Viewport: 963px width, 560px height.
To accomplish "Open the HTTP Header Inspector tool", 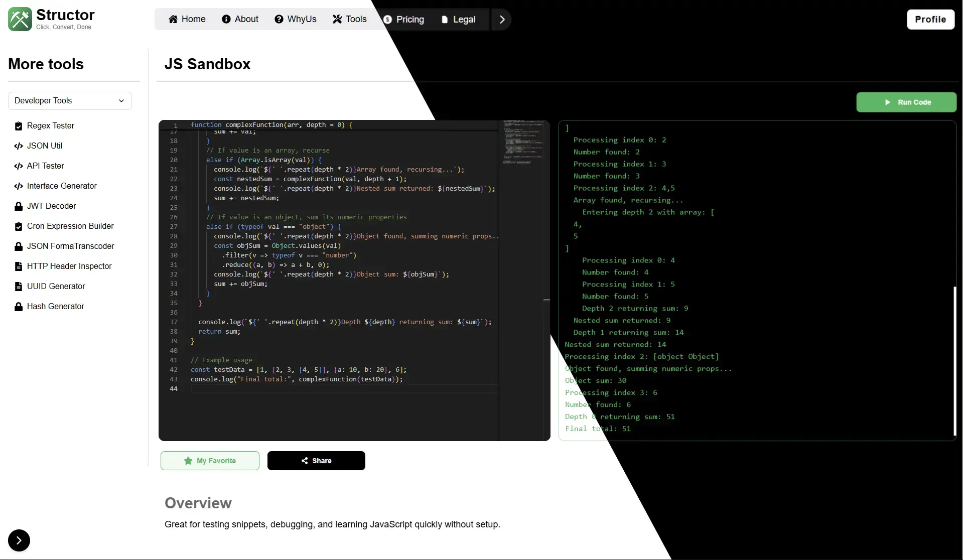I will (69, 266).
